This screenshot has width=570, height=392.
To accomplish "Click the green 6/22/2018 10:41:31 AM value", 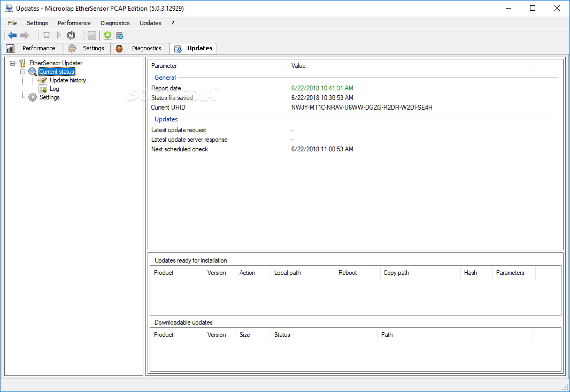I will pos(322,88).
